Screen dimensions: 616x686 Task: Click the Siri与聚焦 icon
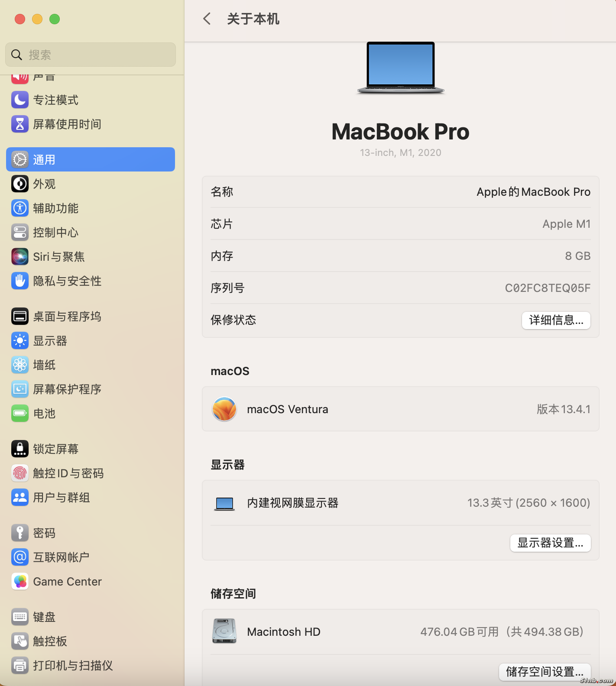(20, 257)
